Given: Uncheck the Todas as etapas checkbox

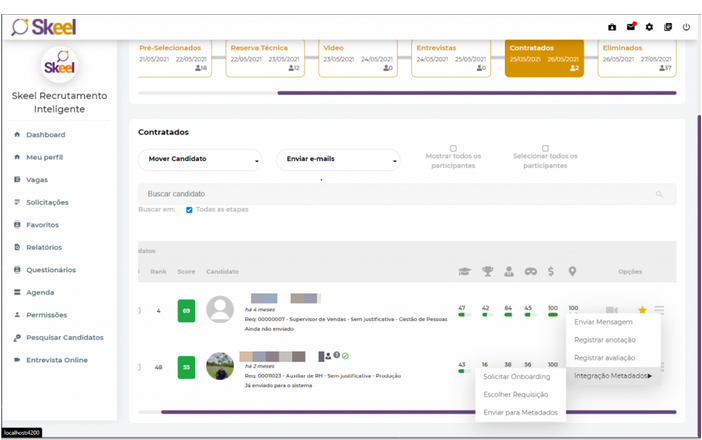Looking at the screenshot, I should [190, 210].
